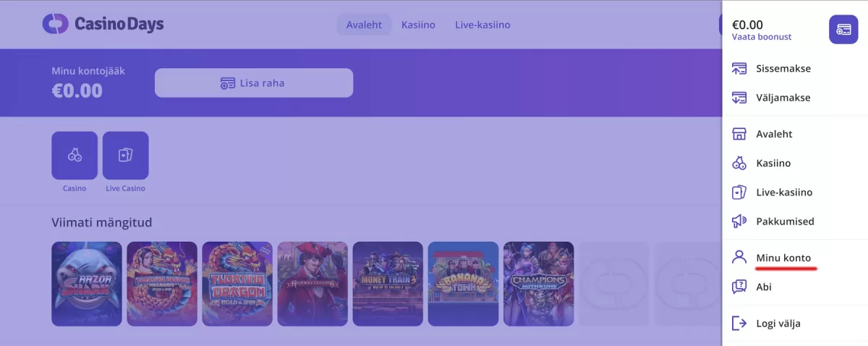Select Sissemakse in the side menu
This screenshot has height=346, width=868.
click(783, 69)
